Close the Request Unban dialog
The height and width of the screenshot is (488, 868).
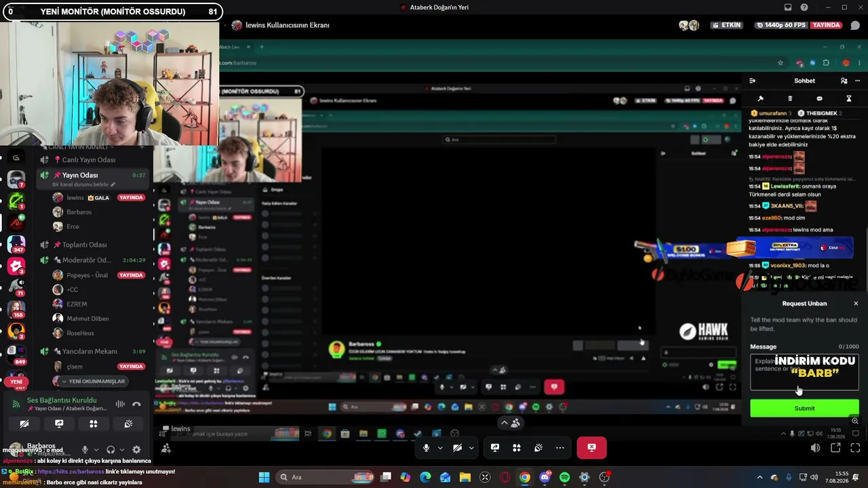(x=856, y=304)
